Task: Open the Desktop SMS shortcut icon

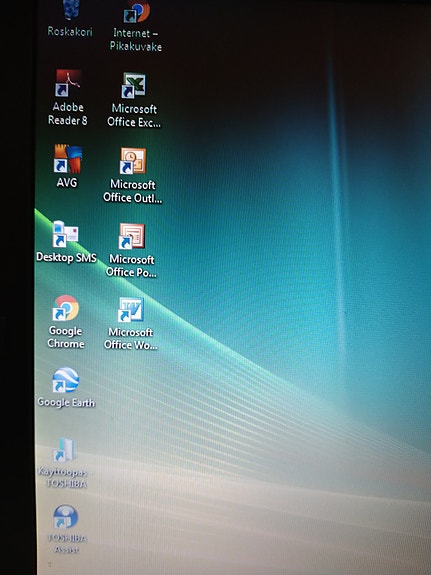Action: pyautogui.click(x=65, y=234)
